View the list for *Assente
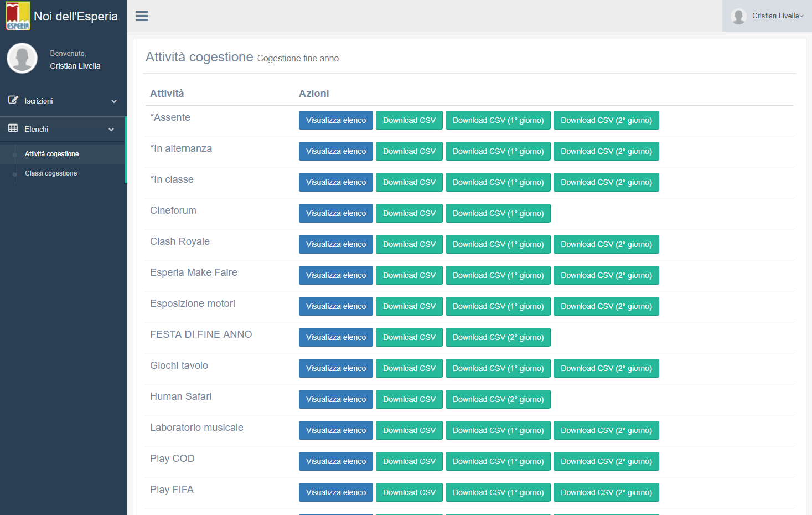The height and width of the screenshot is (515, 812). coord(335,120)
